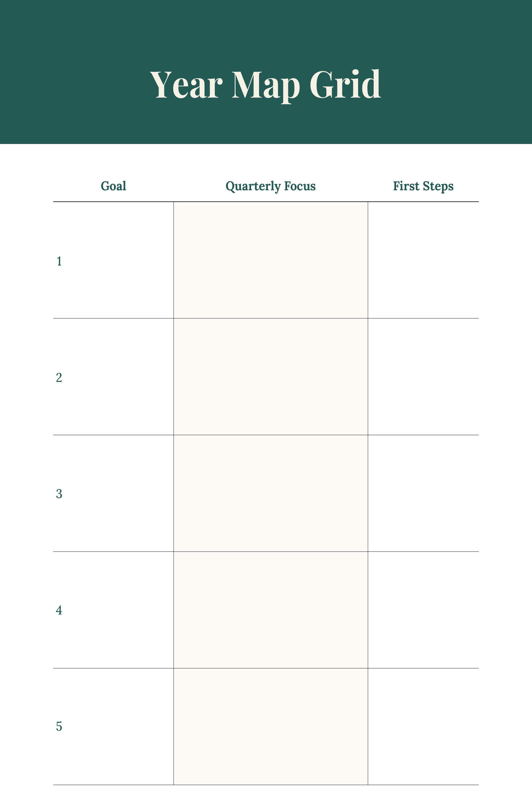Select Quarterly Focus cell in row 2

point(270,376)
